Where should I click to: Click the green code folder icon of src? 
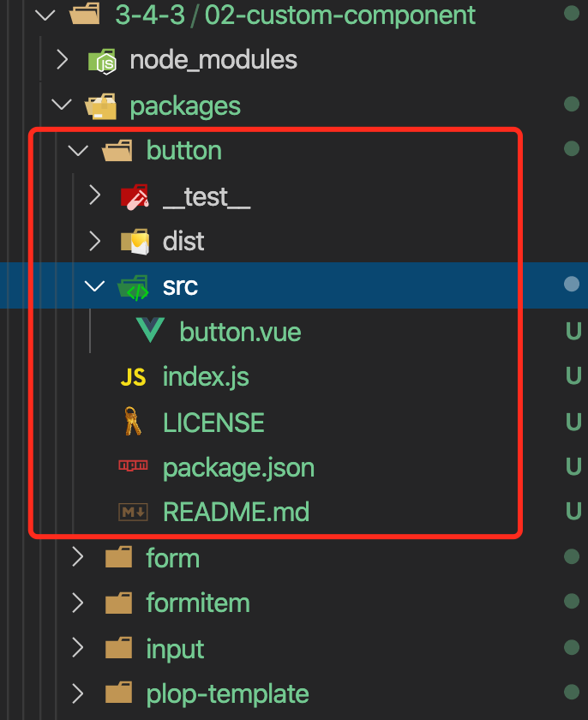pyautogui.click(x=134, y=287)
